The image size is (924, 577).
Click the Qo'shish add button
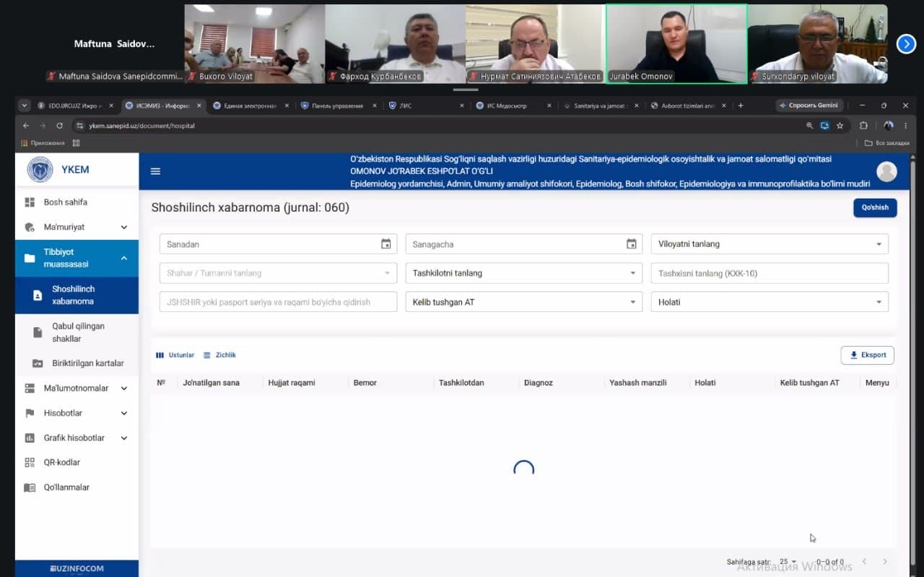[875, 207]
